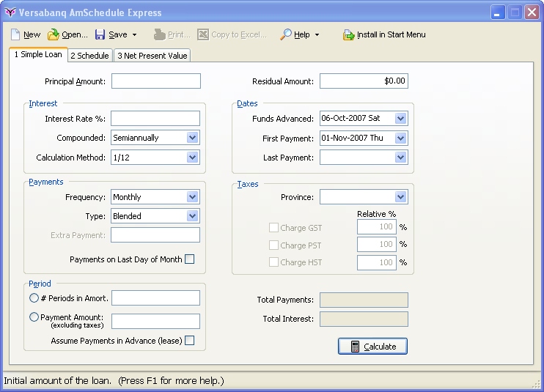This screenshot has width=544, height=392.
Task: Toggle Payments on Last Day of Month
Action: [190, 259]
